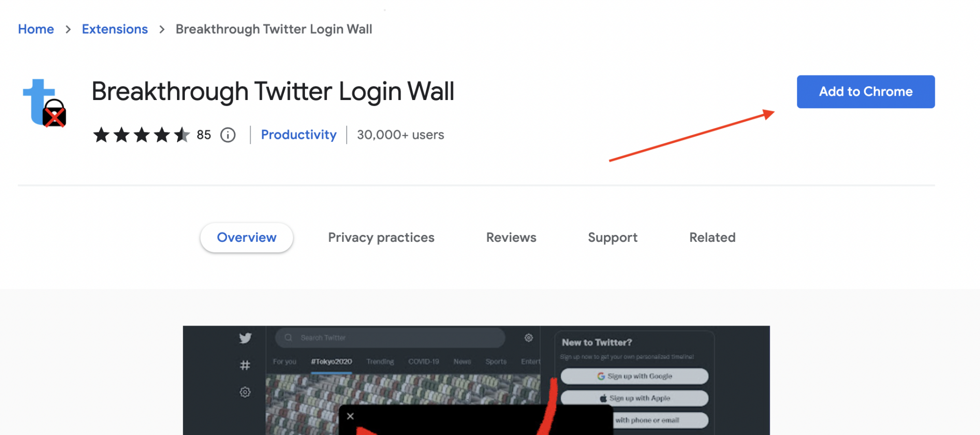Click the gear icon beside the Twitter search bar
Image resolution: width=980 pixels, height=435 pixels.
[528, 338]
